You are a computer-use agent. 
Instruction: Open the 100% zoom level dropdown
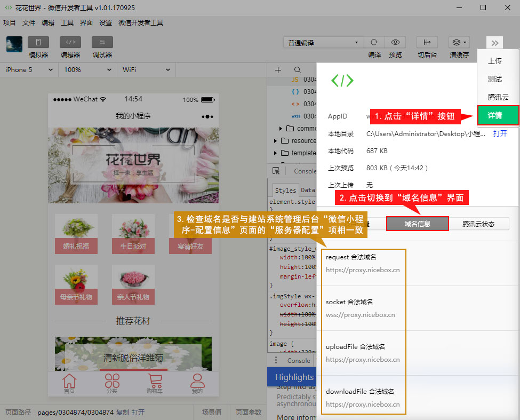tap(87, 70)
